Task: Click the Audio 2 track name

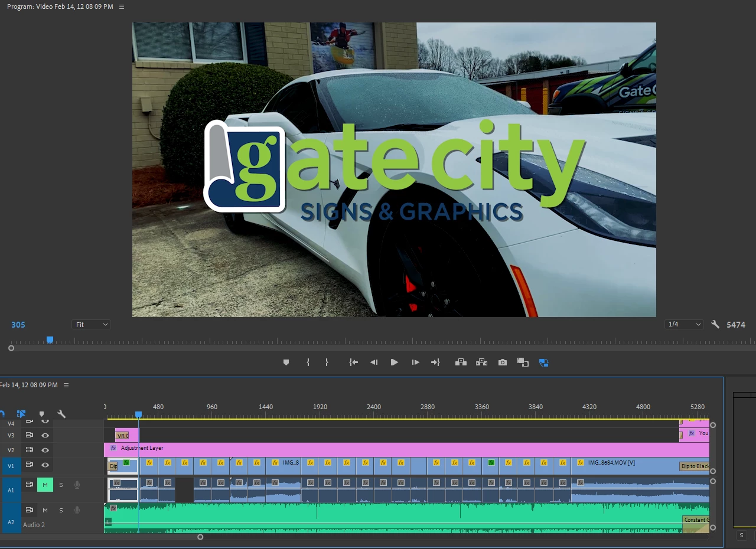Action: [34, 525]
